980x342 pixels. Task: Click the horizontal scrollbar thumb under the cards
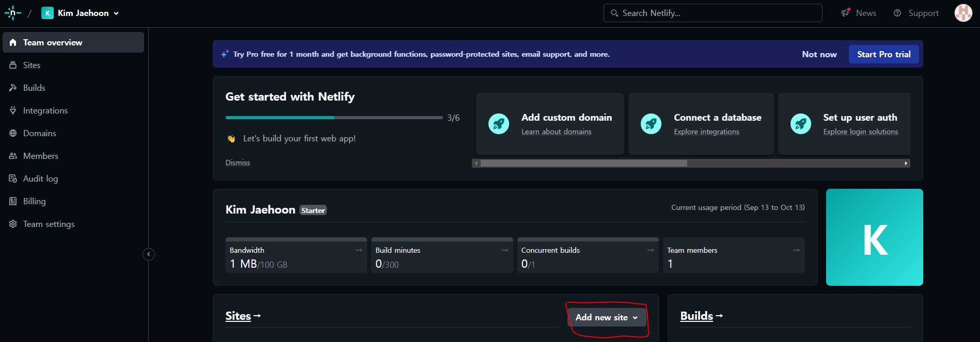point(584,163)
